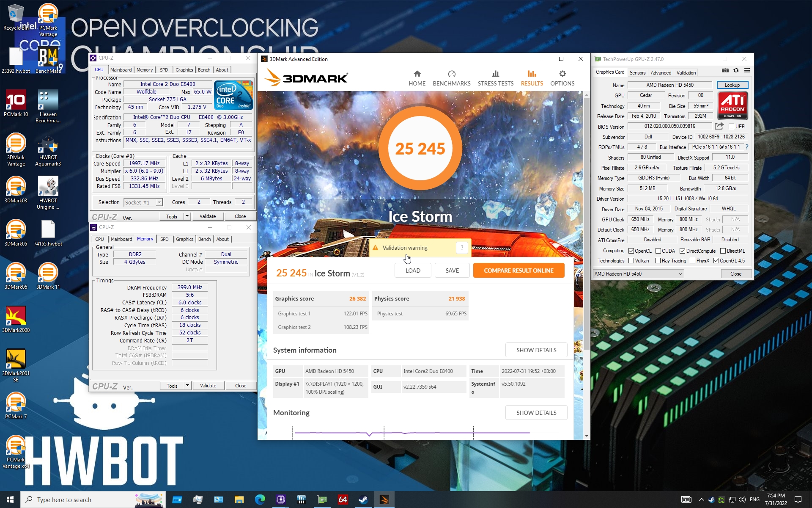Open Tools dropdown arrow in Memory CPU-Z window
The height and width of the screenshot is (508, 812).
coord(187,386)
